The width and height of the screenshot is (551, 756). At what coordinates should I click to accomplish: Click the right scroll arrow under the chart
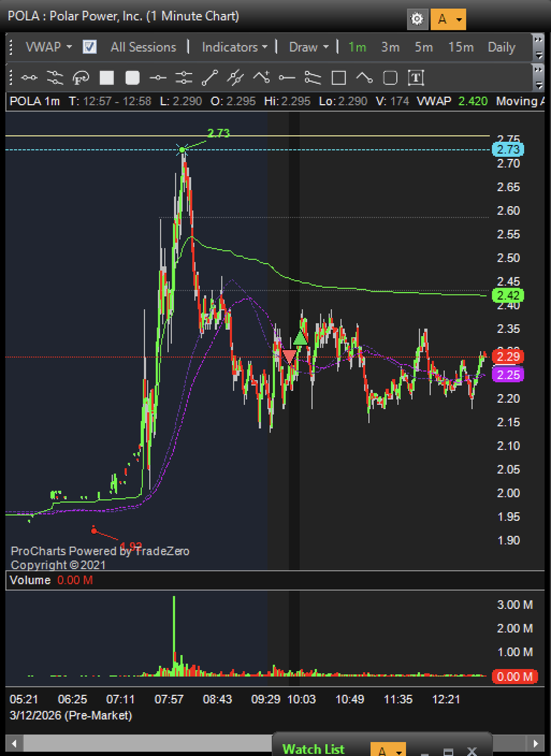click(536, 743)
